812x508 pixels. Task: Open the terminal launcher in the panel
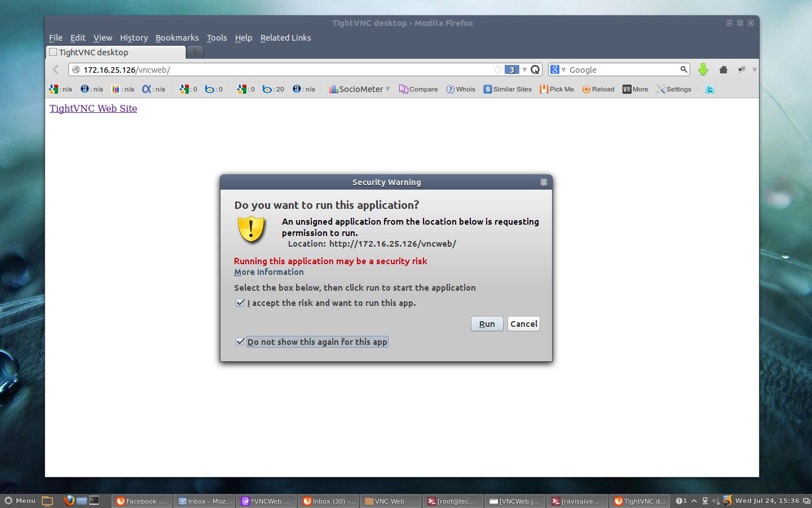(x=95, y=501)
